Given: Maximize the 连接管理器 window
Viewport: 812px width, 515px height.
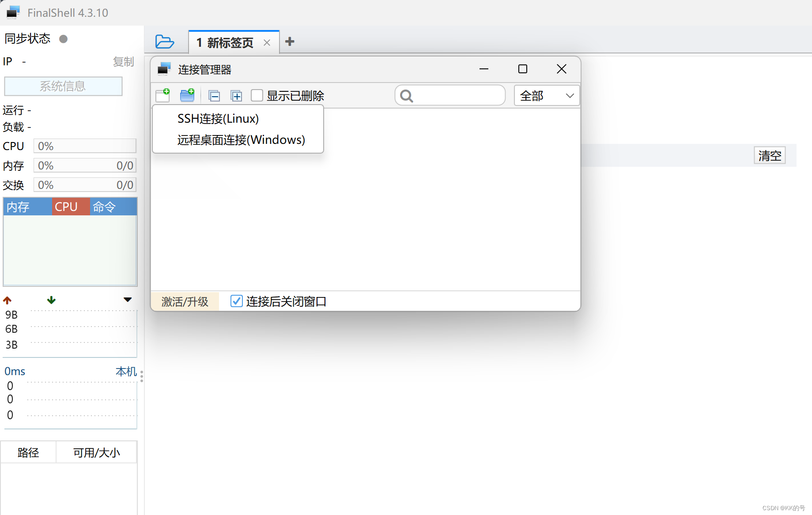Looking at the screenshot, I should 523,69.
